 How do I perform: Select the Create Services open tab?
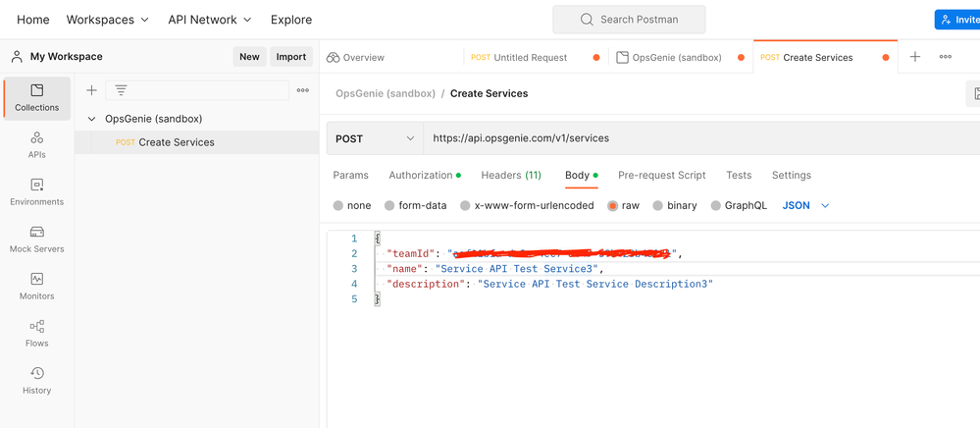[x=817, y=58]
